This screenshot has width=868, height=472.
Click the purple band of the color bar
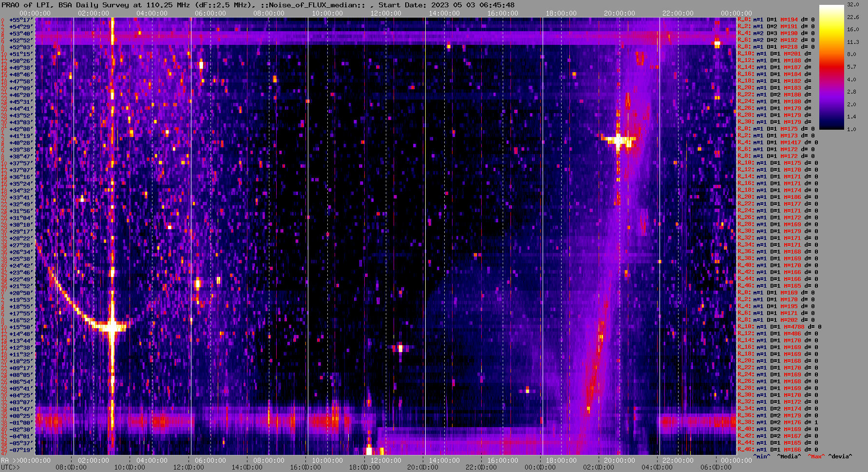(x=831, y=98)
